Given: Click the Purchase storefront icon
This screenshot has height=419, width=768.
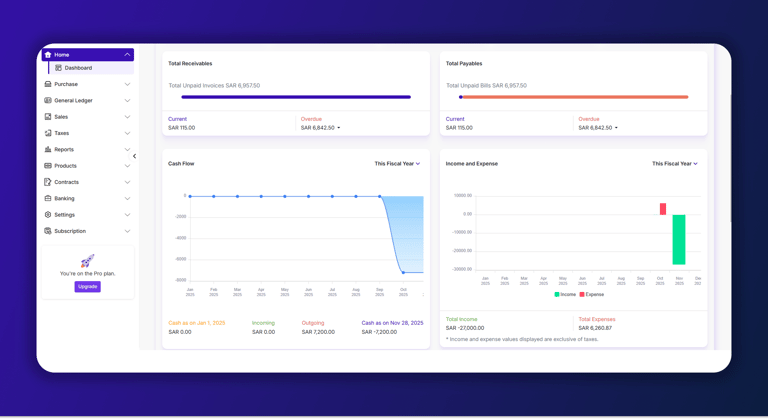Looking at the screenshot, I should click(x=48, y=84).
